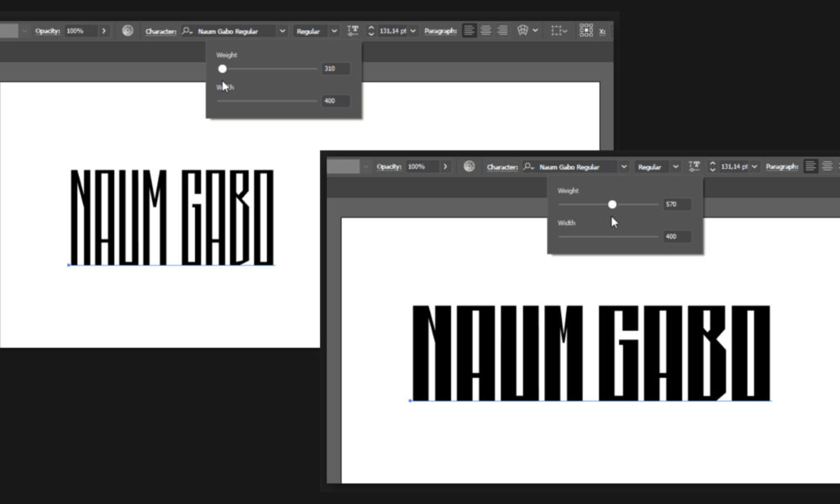This screenshot has width=840, height=504.
Task: Open the Regular font style dropdown, thin-text window
Action: [334, 31]
